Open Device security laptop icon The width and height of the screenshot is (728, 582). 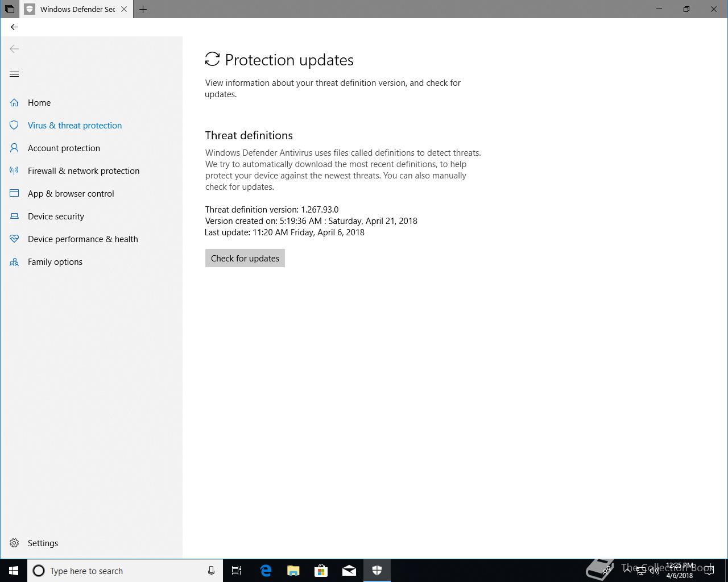(14, 217)
